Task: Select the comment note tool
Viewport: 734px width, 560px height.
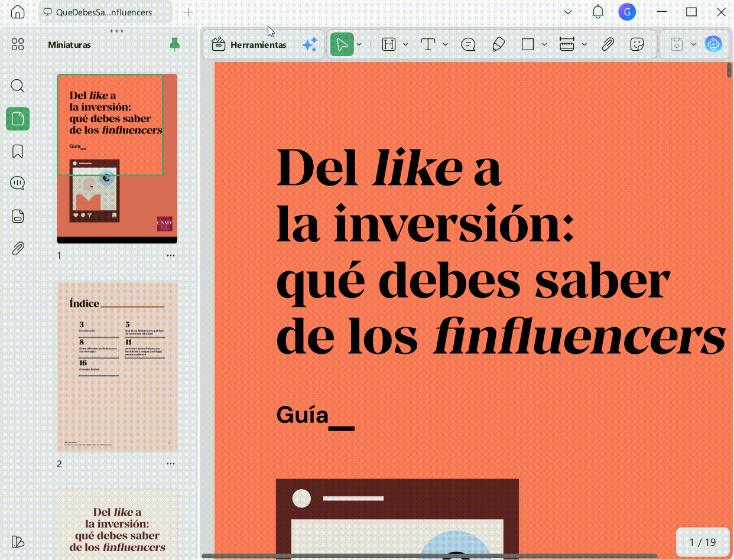Action: tap(469, 44)
